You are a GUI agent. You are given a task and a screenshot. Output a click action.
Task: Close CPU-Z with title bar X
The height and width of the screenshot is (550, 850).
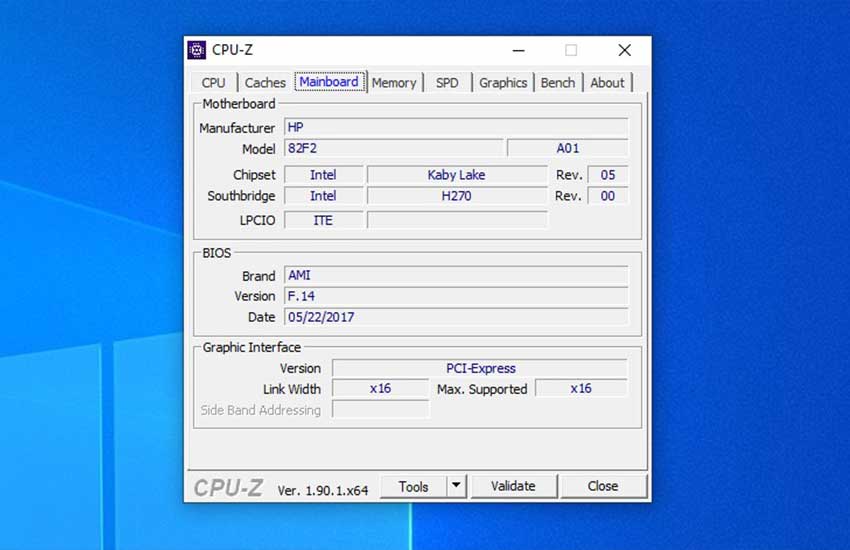(624, 50)
